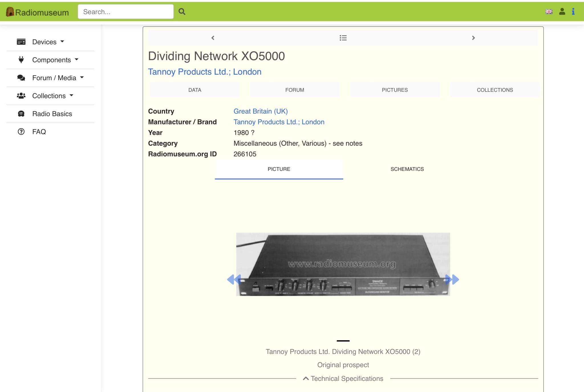Viewport: 584px width, 392px height.
Task: Expand the Collections dropdown in sidebar
Action: point(71,96)
